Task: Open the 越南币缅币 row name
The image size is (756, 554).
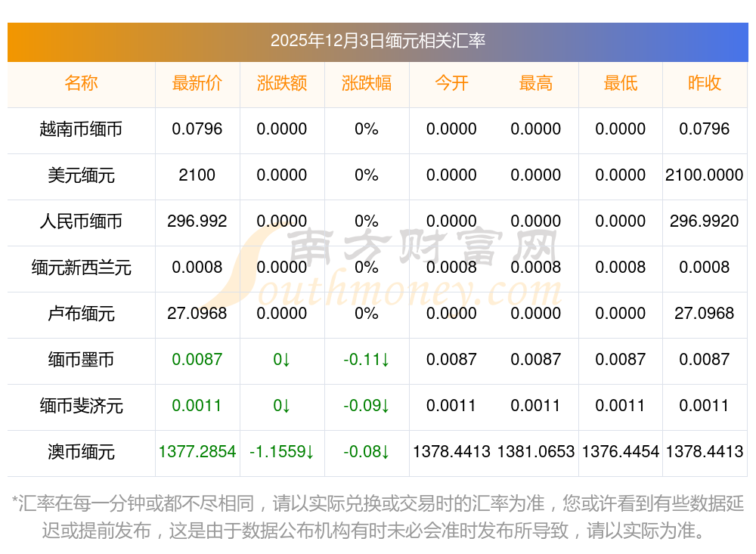Action: pos(81,129)
